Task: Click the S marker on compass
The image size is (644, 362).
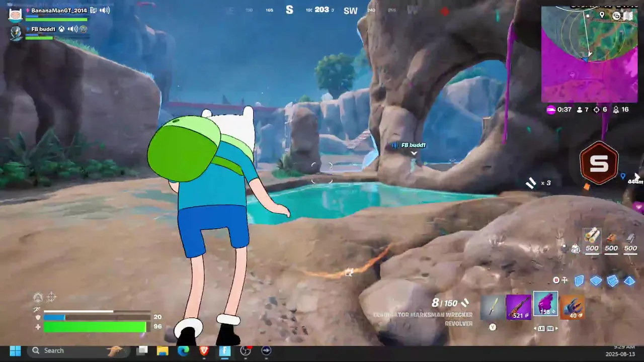Action: pyautogui.click(x=289, y=10)
